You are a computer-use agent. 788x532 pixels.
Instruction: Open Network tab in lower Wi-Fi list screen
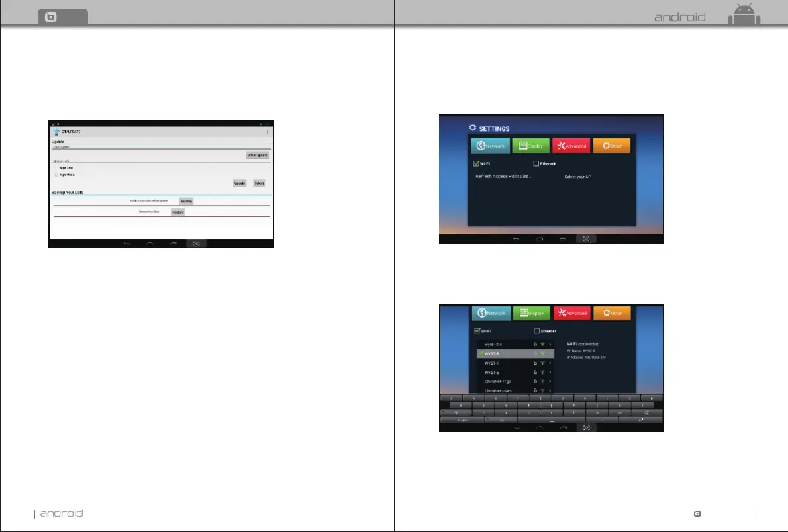[491, 313]
